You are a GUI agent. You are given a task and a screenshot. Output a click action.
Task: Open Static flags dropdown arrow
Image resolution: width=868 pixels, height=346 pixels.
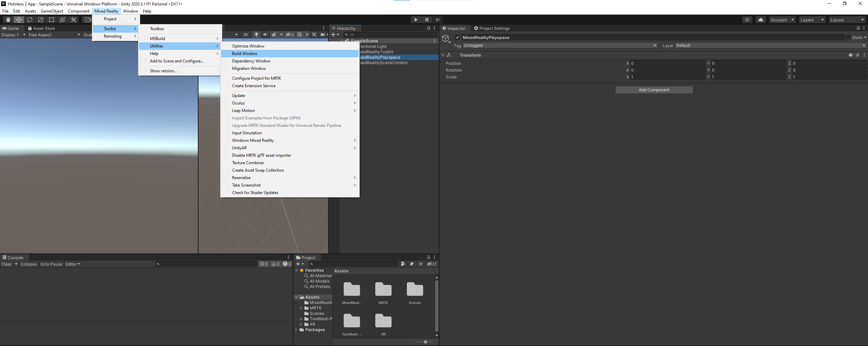pos(865,38)
